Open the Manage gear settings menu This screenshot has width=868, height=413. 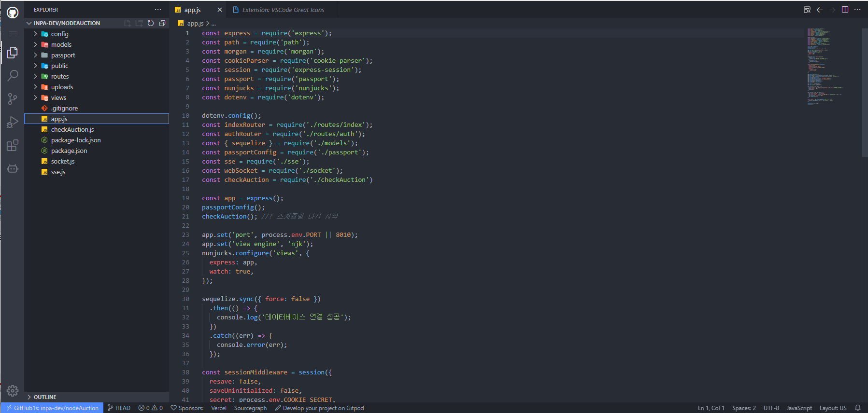click(13, 390)
